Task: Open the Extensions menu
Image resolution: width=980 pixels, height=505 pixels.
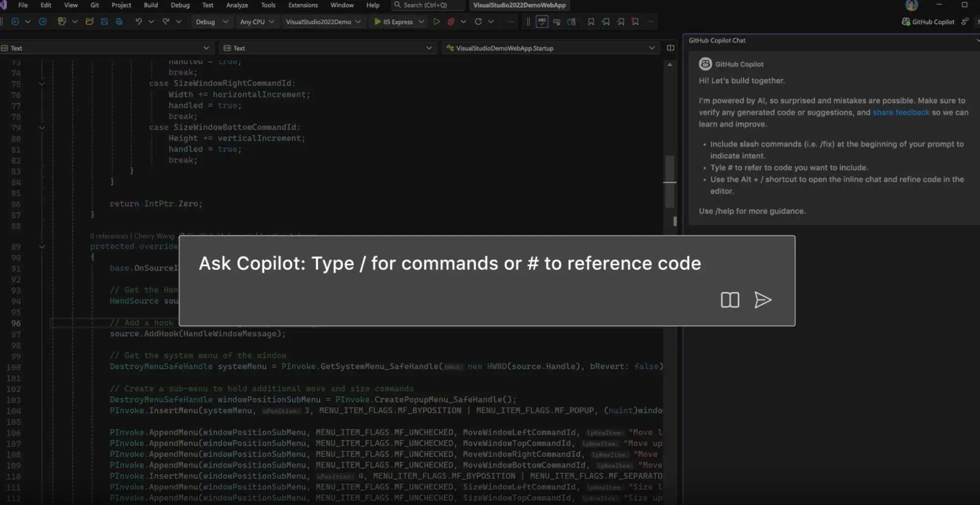Action: pyautogui.click(x=303, y=5)
